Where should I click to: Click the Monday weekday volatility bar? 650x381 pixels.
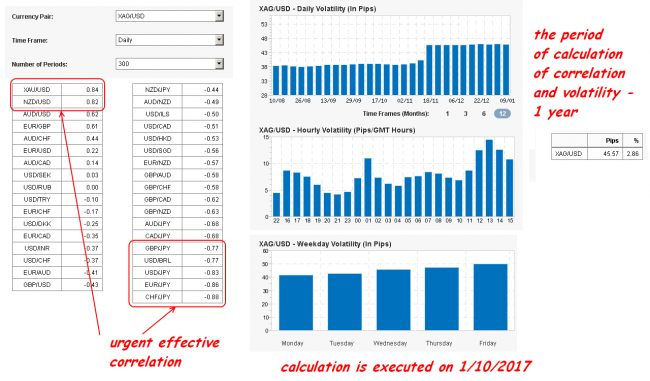pyautogui.click(x=296, y=303)
